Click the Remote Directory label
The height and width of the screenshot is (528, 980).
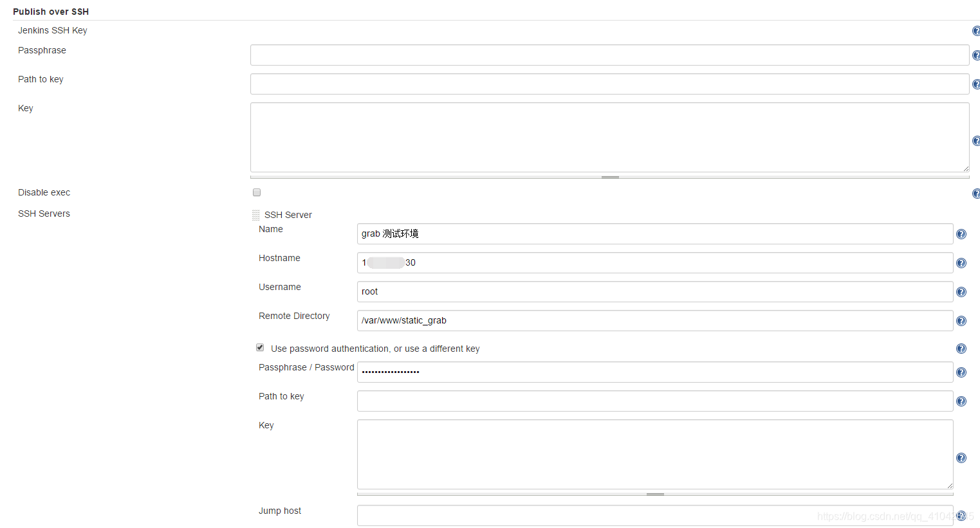[294, 316]
